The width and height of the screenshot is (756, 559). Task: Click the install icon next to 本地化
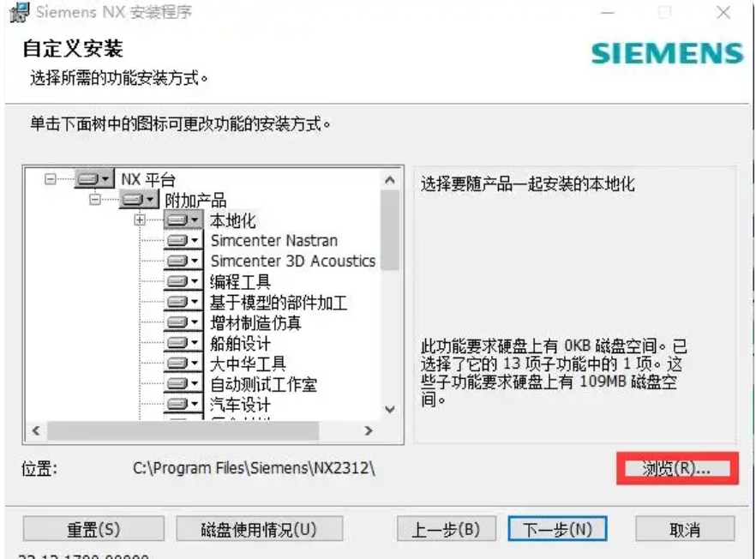182,220
